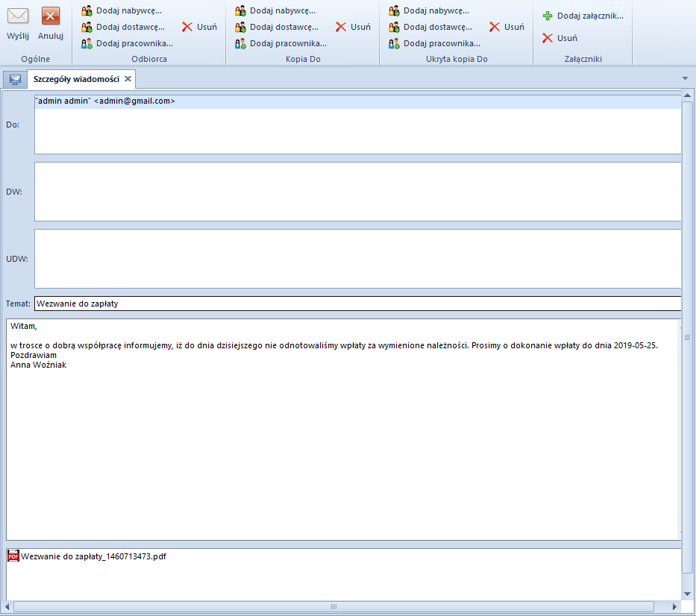Click Usuń in Ukryta kopia Do group

click(x=507, y=27)
